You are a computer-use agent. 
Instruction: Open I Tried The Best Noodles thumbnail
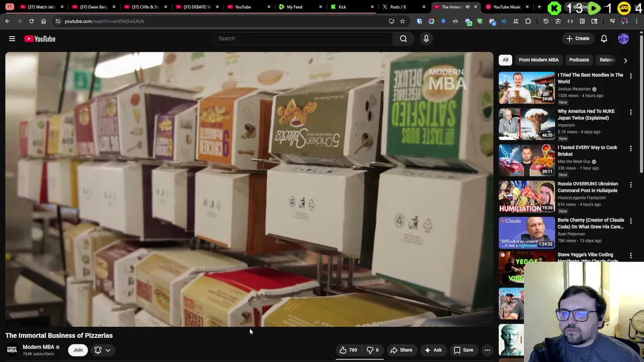click(x=527, y=87)
